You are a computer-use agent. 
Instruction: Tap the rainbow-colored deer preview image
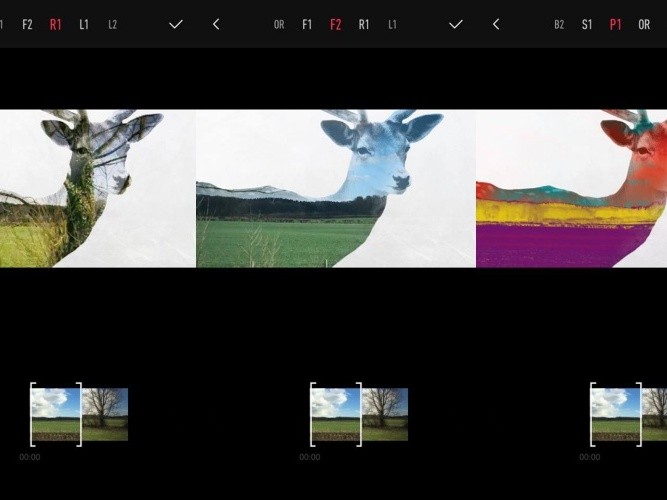click(x=572, y=188)
